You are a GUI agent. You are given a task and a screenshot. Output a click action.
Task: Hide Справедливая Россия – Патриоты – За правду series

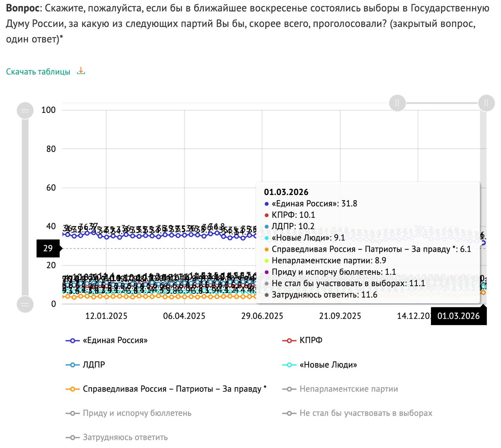[x=174, y=389]
